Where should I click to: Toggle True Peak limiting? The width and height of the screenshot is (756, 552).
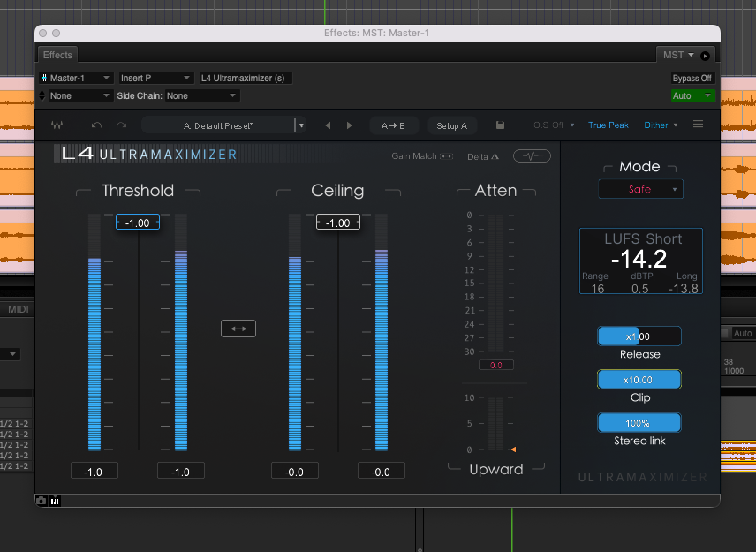[x=609, y=125]
